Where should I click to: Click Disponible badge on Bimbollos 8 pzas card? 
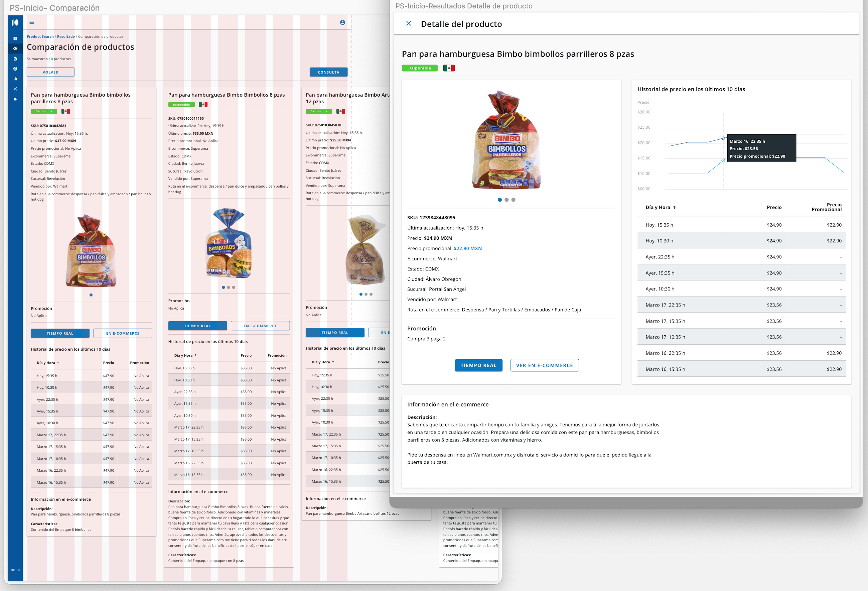pos(181,105)
